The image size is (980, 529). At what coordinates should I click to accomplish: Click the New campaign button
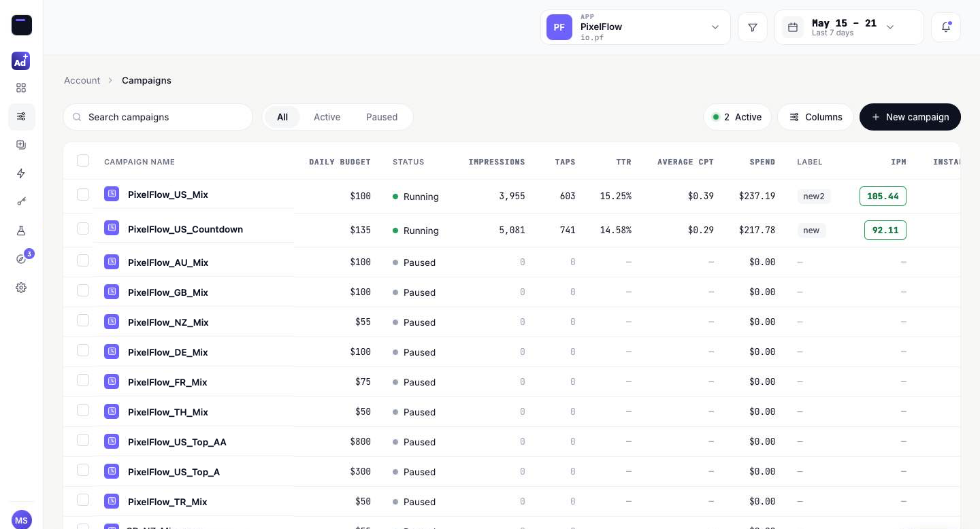[910, 117]
